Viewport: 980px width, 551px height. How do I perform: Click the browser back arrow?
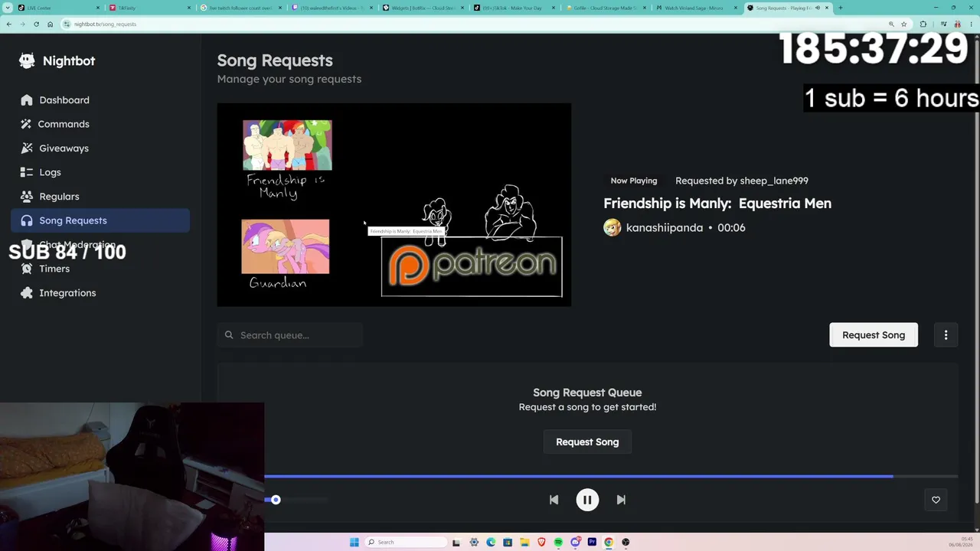tap(8, 24)
